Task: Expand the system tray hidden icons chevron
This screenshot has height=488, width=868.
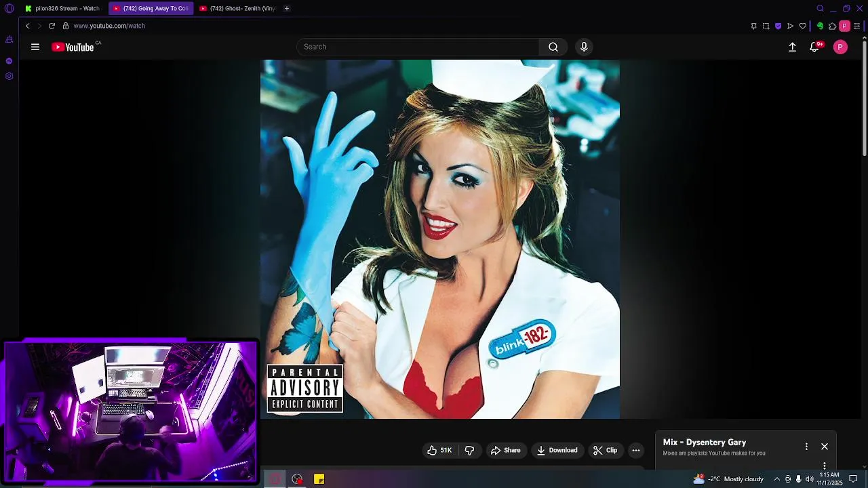Action: point(777,479)
